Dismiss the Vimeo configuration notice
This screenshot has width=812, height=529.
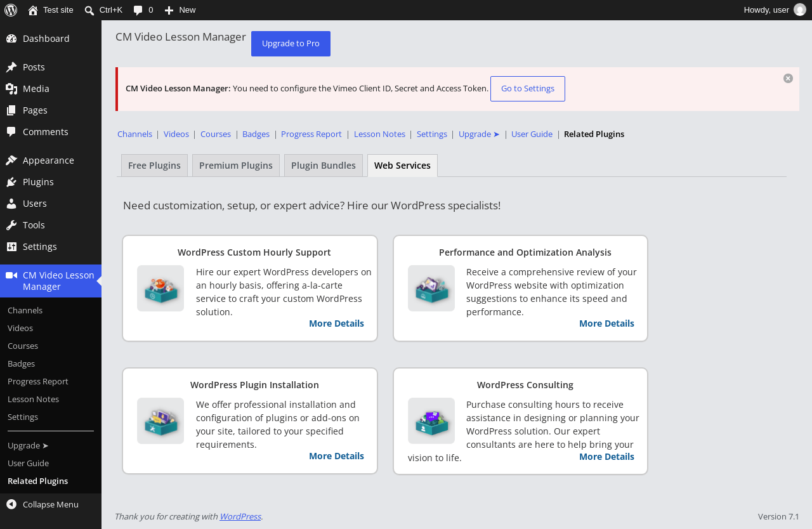[788, 78]
